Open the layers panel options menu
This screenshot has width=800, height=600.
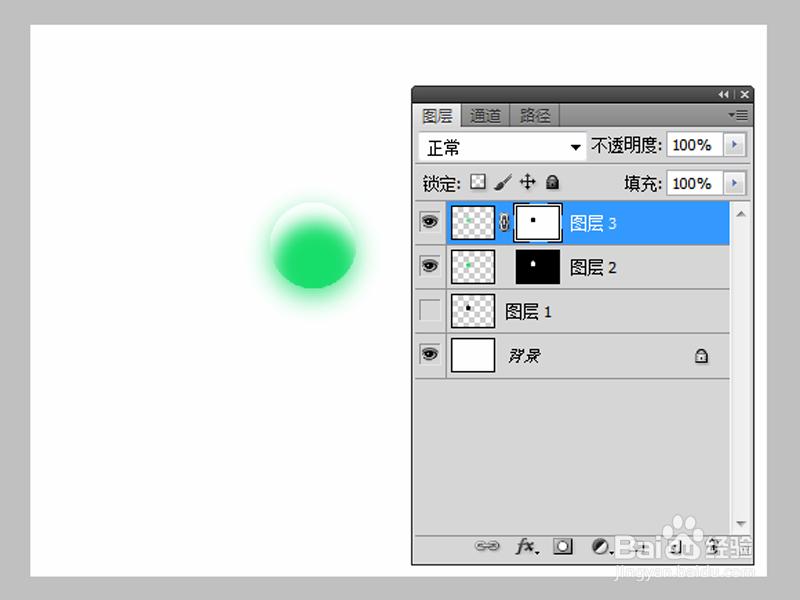click(738, 115)
